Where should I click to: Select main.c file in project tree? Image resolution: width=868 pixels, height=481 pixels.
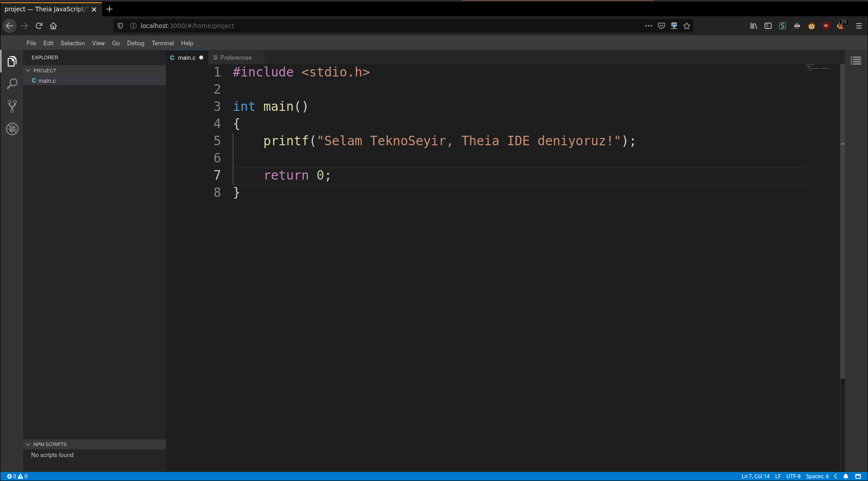[x=94, y=81]
